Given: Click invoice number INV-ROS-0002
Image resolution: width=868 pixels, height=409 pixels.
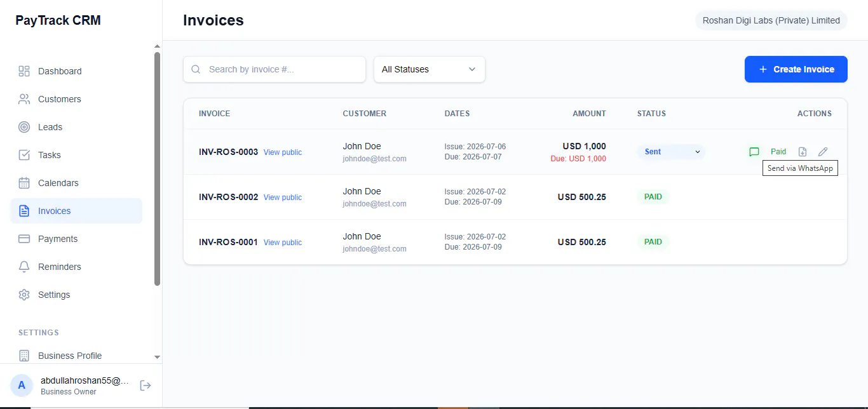Looking at the screenshot, I should coord(228,197).
